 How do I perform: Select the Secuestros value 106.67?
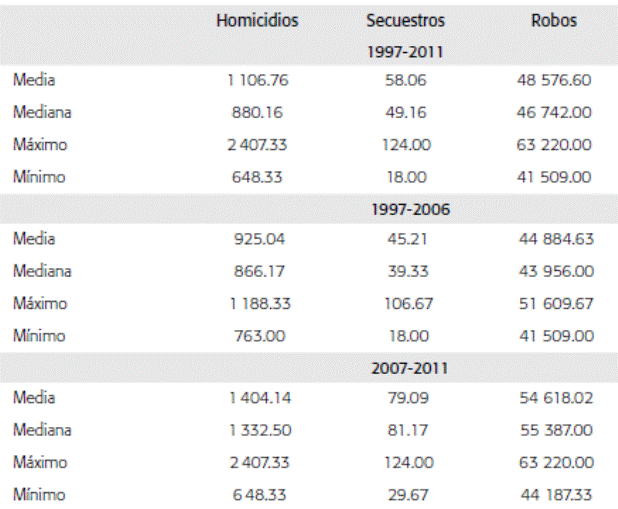click(406, 303)
